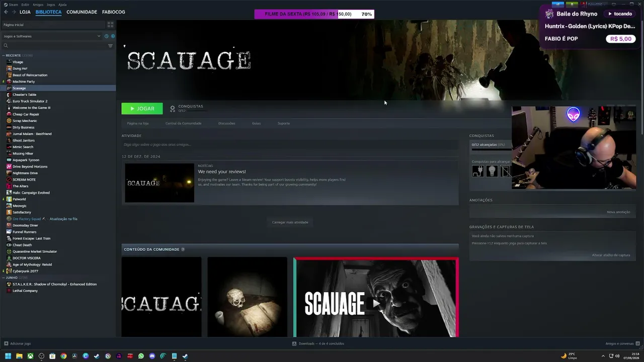Open Guias link
The image size is (644, 362).
[256, 123]
